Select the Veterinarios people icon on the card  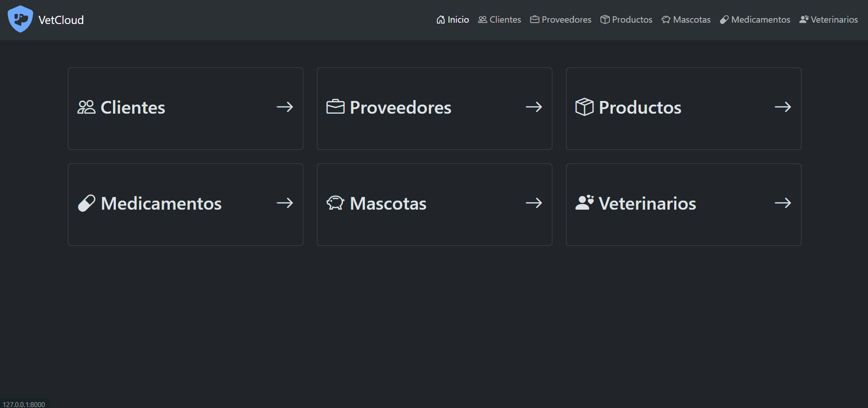pos(584,203)
